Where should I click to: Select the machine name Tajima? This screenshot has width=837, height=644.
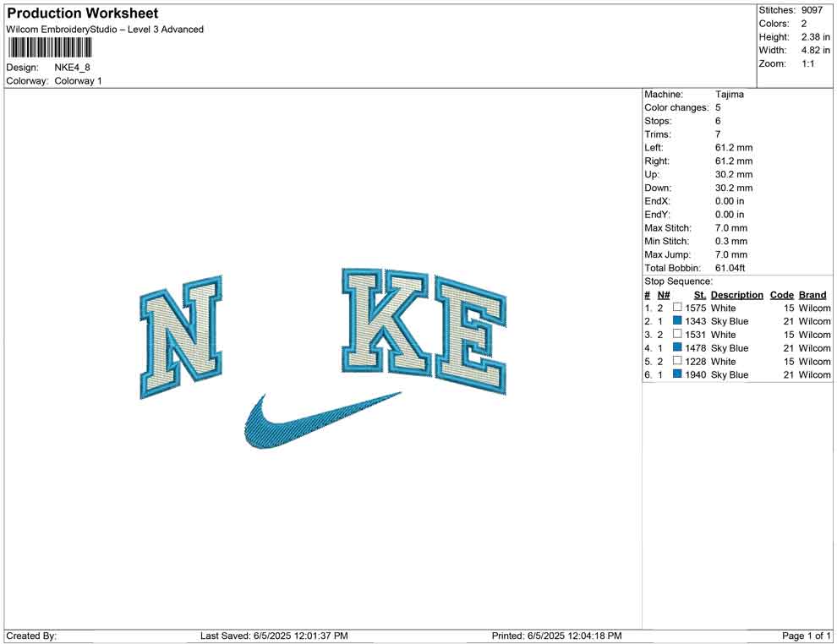click(x=729, y=94)
